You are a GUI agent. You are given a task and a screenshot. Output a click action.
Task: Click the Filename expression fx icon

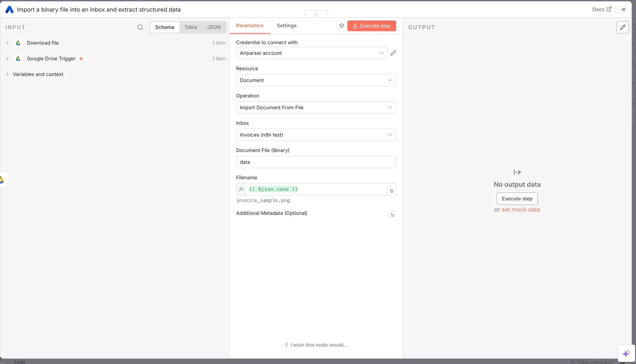pyautogui.click(x=241, y=189)
